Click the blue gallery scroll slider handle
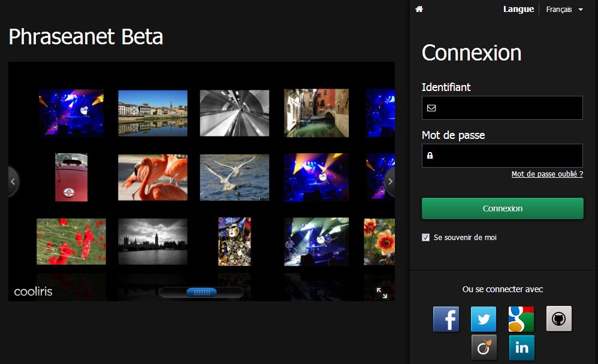598x364 pixels. pos(201,292)
